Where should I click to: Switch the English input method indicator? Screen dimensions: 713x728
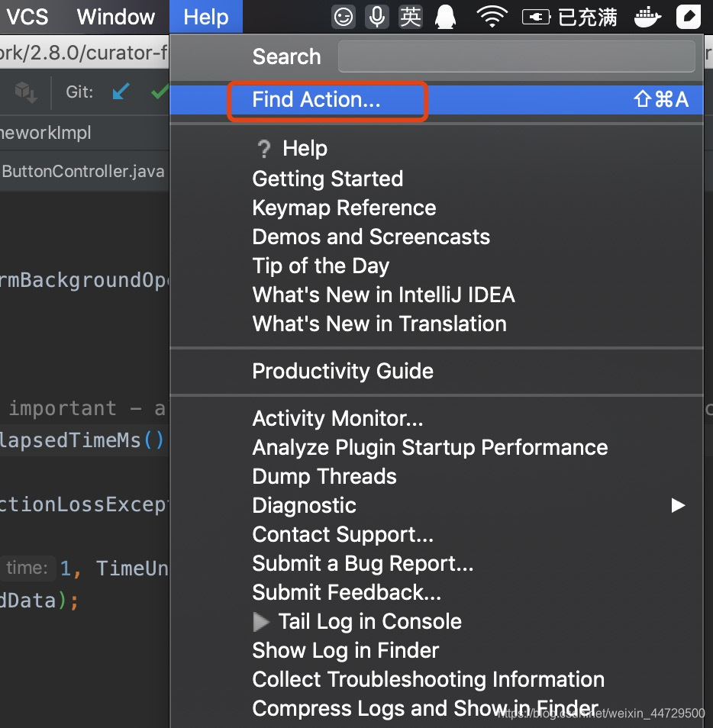(x=411, y=17)
